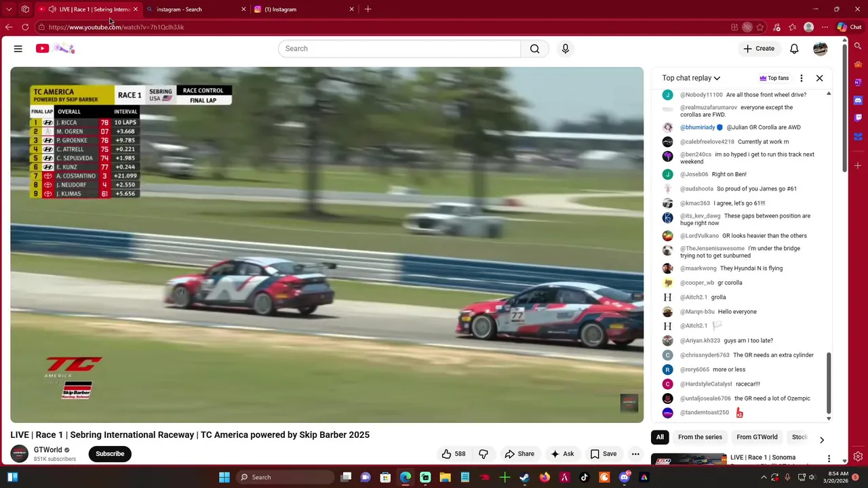Open the taskbar volume control

tap(812, 477)
